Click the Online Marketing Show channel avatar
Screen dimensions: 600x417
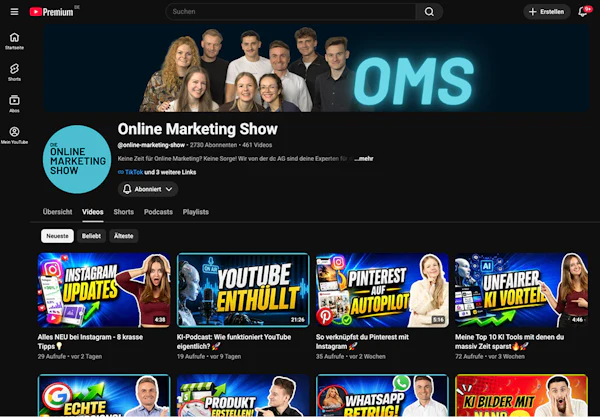pos(77,159)
